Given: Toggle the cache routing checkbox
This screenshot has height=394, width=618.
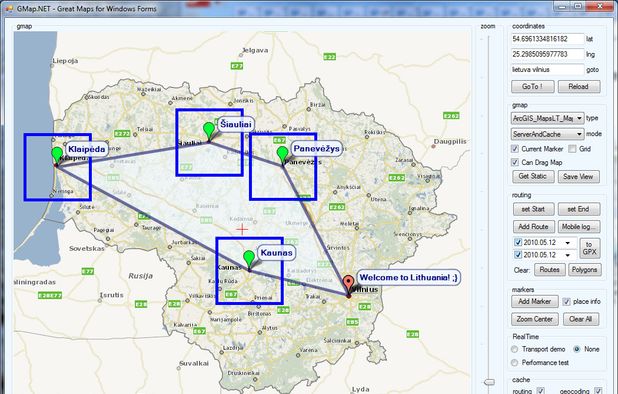Looking at the screenshot, I should 540,391.
